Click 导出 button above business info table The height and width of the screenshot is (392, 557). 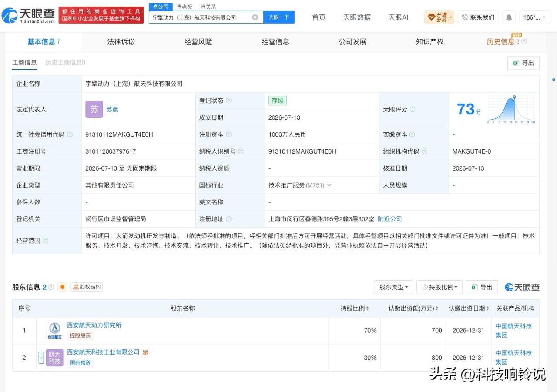(x=523, y=63)
